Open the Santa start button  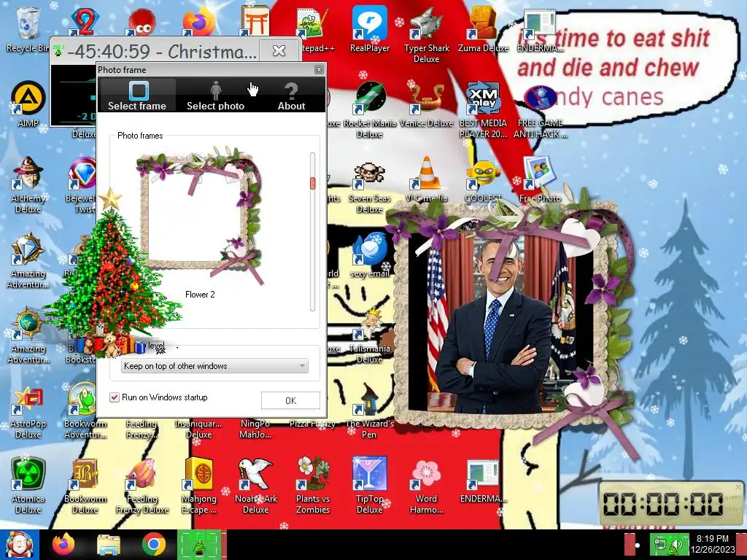click(19, 545)
